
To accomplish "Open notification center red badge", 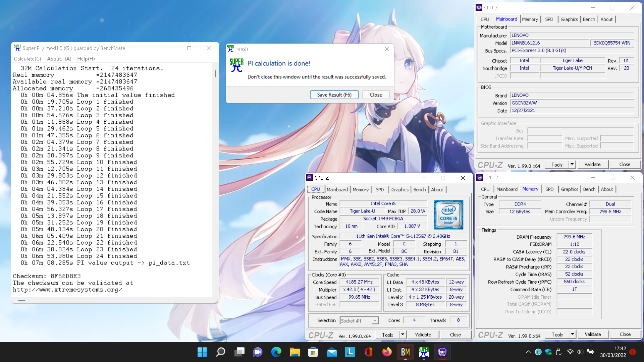I will (x=633, y=352).
